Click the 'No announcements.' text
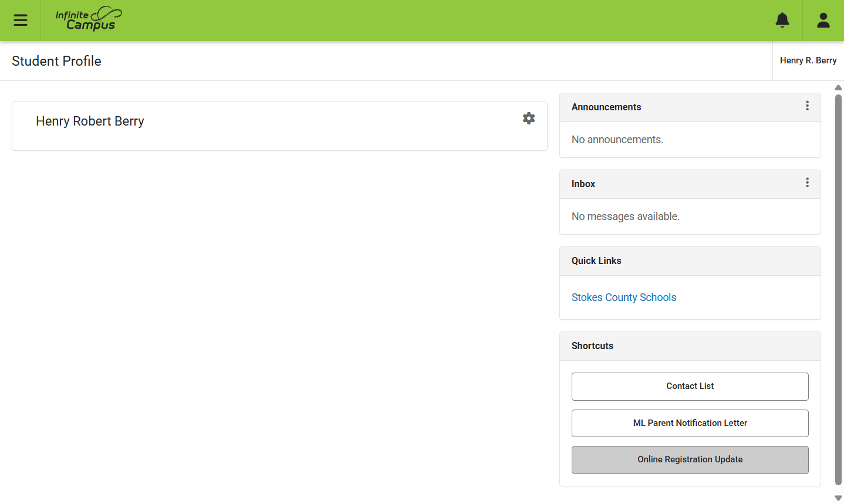The height and width of the screenshot is (504, 844). coord(617,140)
